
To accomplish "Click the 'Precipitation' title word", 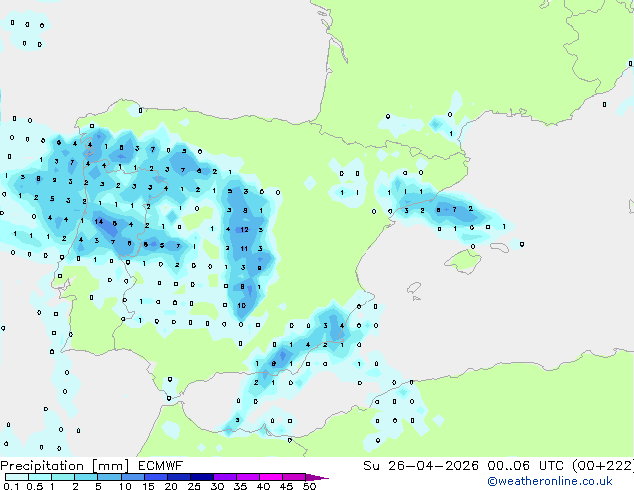I will click(x=42, y=466).
